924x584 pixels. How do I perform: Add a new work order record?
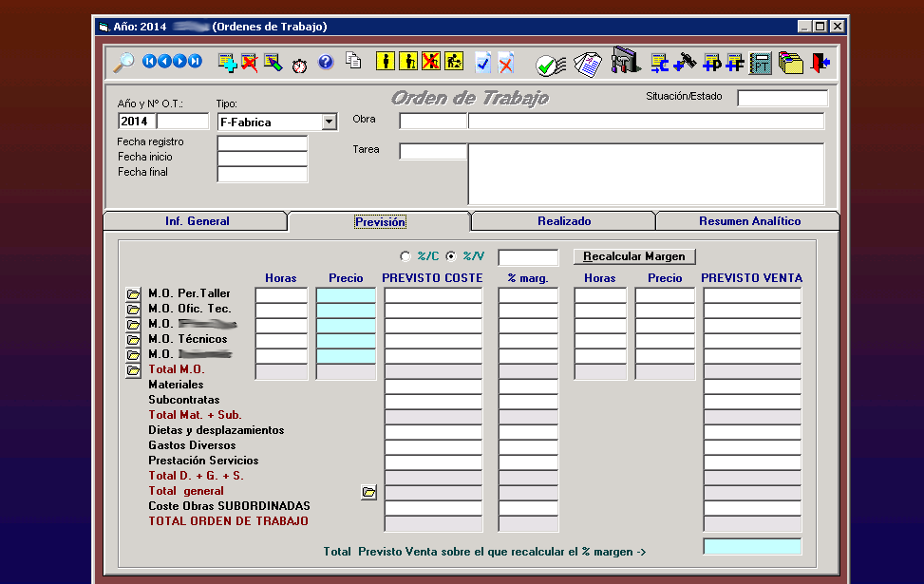[x=228, y=63]
